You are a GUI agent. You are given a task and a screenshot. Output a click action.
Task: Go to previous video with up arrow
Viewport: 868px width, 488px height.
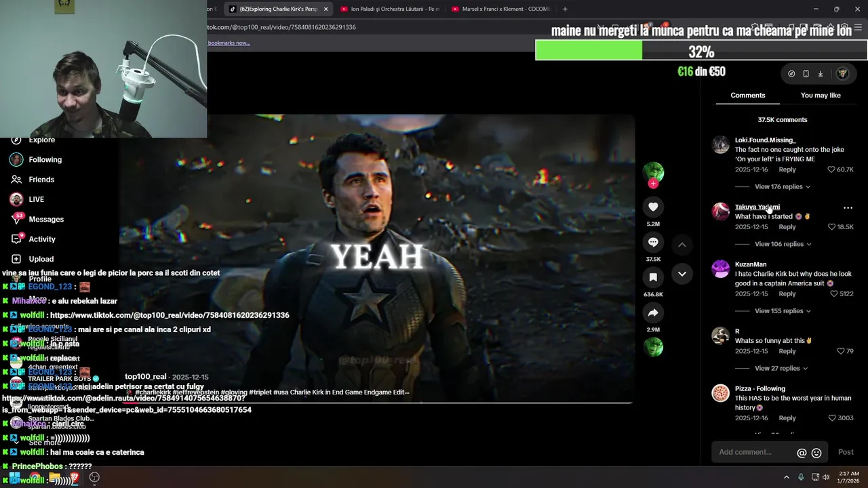pos(682,245)
